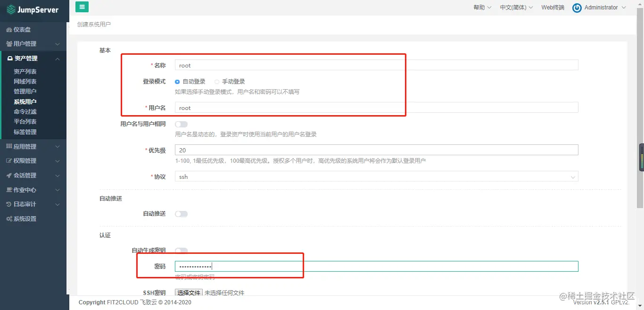The width and height of the screenshot is (644, 310).
Task: Click 选择文件 to upload an SSH key
Action: tap(189, 293)
